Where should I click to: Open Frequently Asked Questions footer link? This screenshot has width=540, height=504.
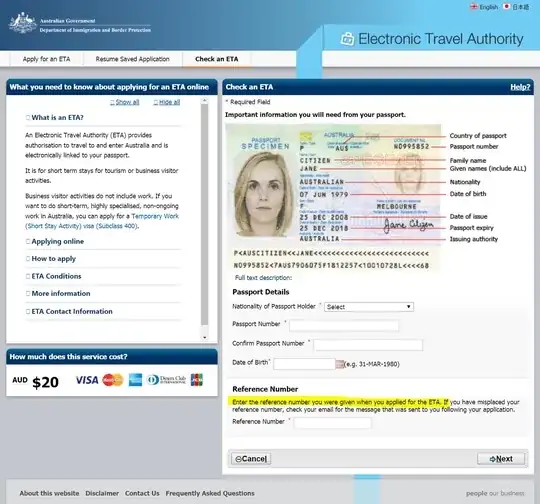coord(210,493)
